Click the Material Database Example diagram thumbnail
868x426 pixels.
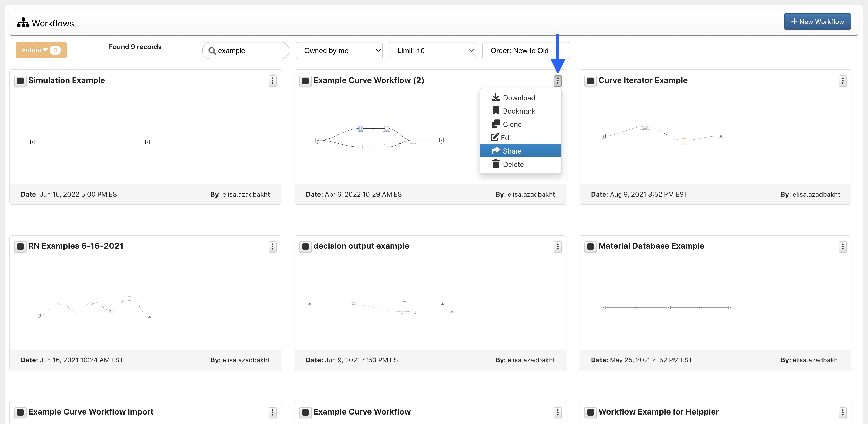[x=667, y=308]
